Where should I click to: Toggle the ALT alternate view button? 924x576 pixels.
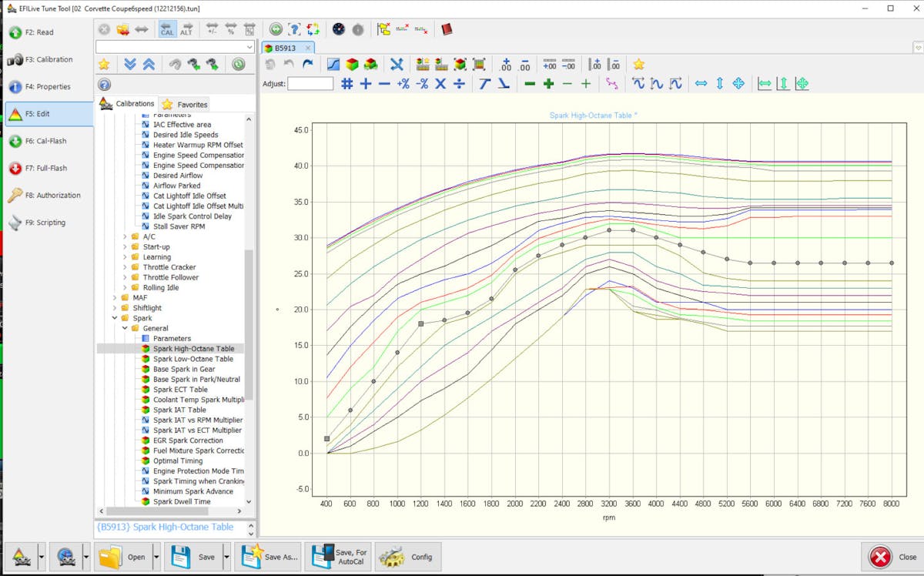tap(186, 29)
